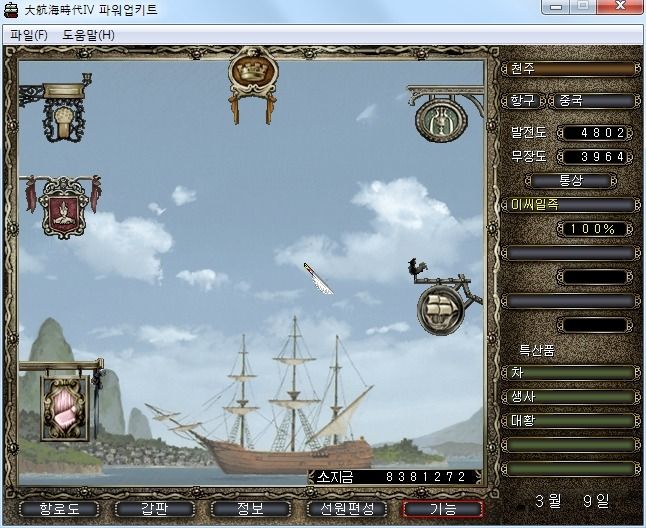Maximize the game window
646x528 pixels.
583,7
